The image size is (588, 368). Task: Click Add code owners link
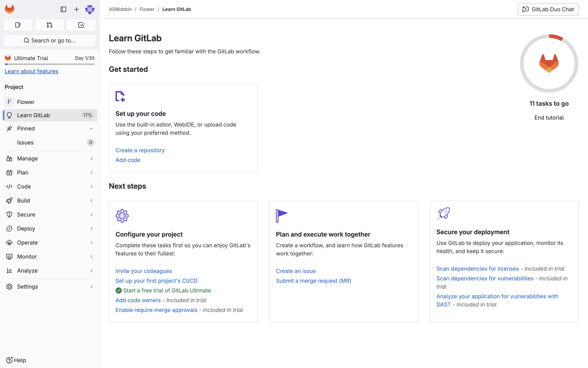click(x=138, y=300)
